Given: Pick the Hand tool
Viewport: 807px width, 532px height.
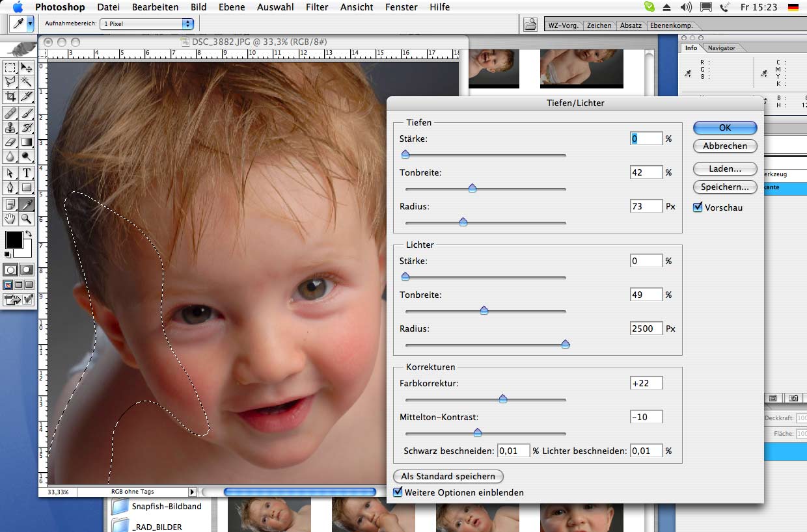Looking at the screenshot, I should point(10,219).
